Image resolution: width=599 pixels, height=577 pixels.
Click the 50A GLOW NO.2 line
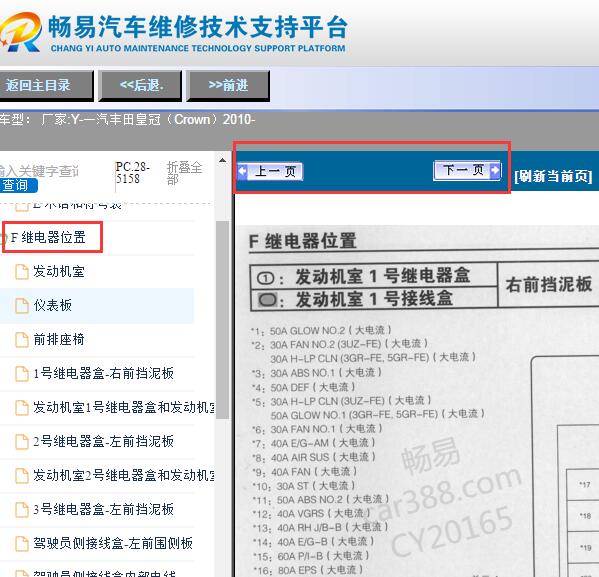(x=321, y=331)
